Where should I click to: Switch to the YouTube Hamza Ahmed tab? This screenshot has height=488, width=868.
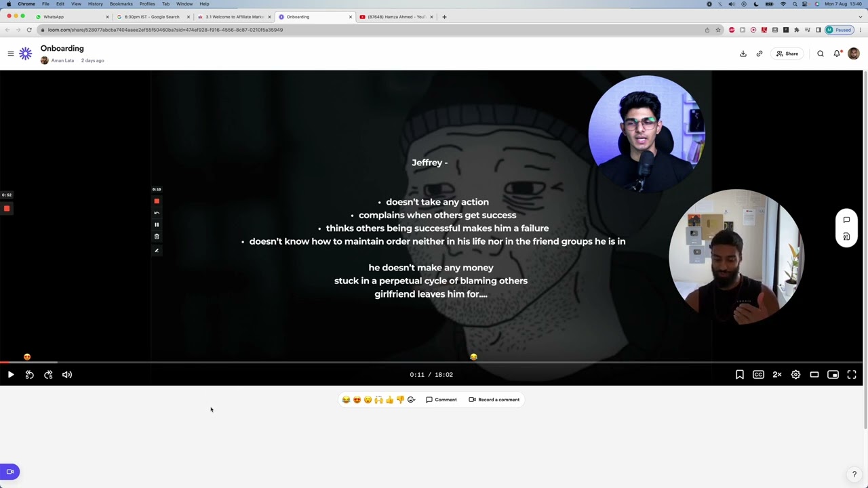[x=396, y=17]
